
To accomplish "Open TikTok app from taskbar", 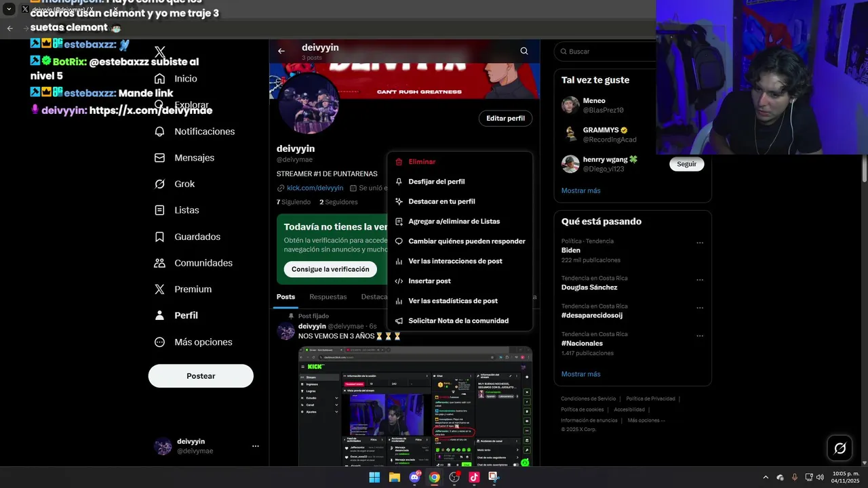I will (x=474, y=477).
